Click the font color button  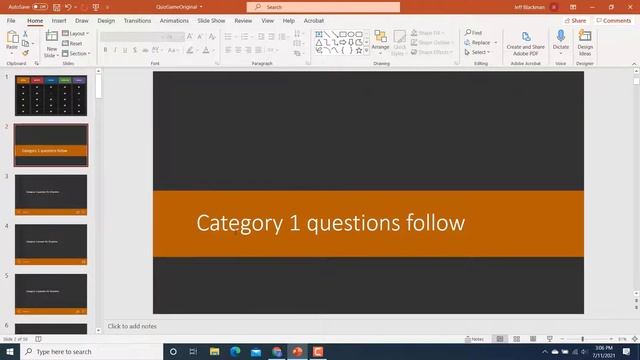206,50
